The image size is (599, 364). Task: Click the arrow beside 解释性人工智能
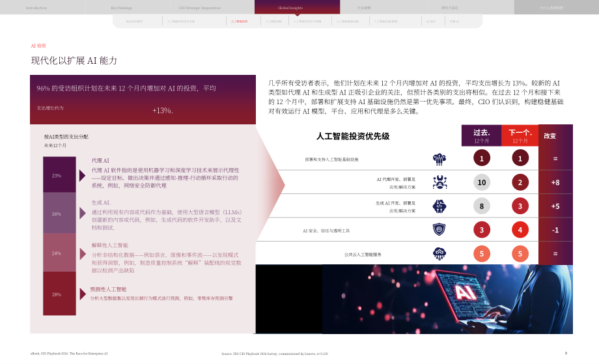tap(82, 253)
